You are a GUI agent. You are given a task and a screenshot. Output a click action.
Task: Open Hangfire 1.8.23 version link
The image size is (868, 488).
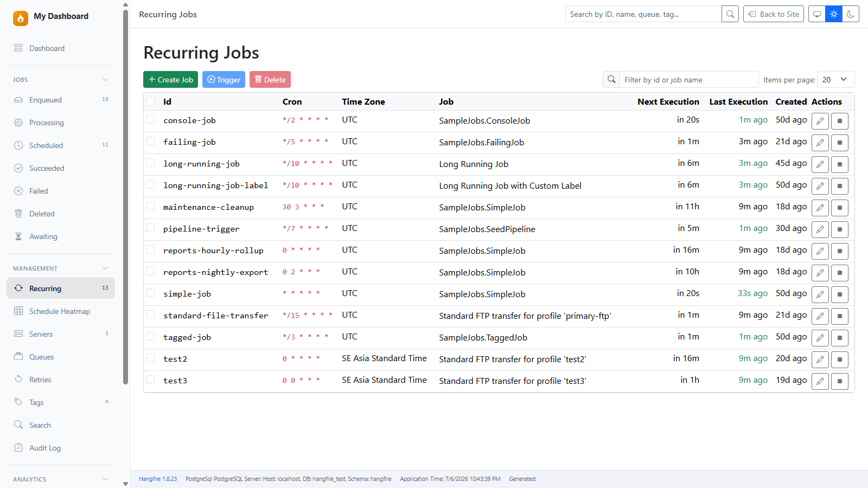tap(158, 479)
